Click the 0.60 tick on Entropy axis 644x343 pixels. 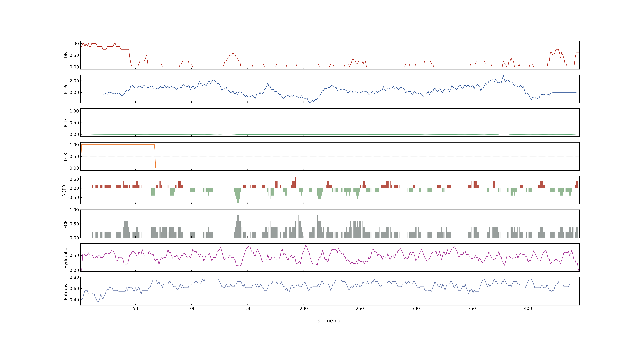(74, 289)
